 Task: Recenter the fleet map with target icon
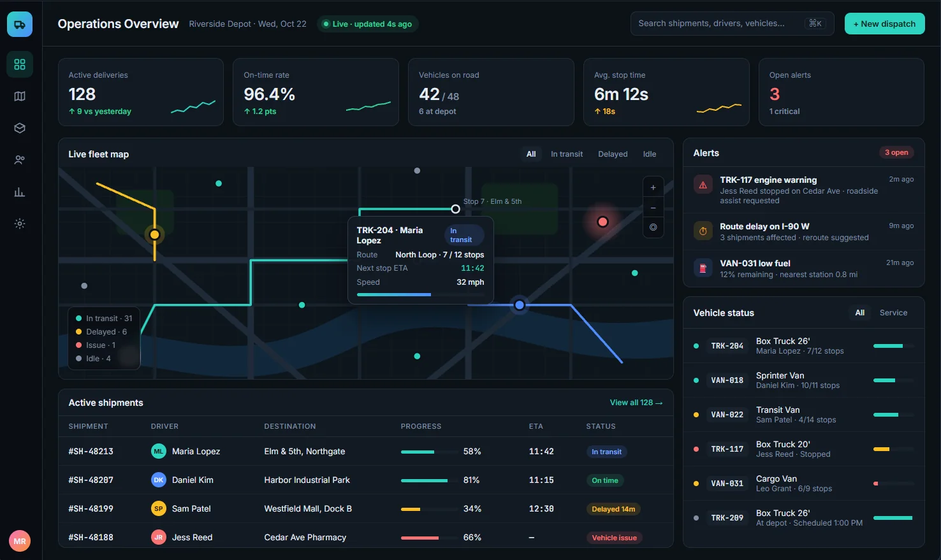[x=653, y=227]
